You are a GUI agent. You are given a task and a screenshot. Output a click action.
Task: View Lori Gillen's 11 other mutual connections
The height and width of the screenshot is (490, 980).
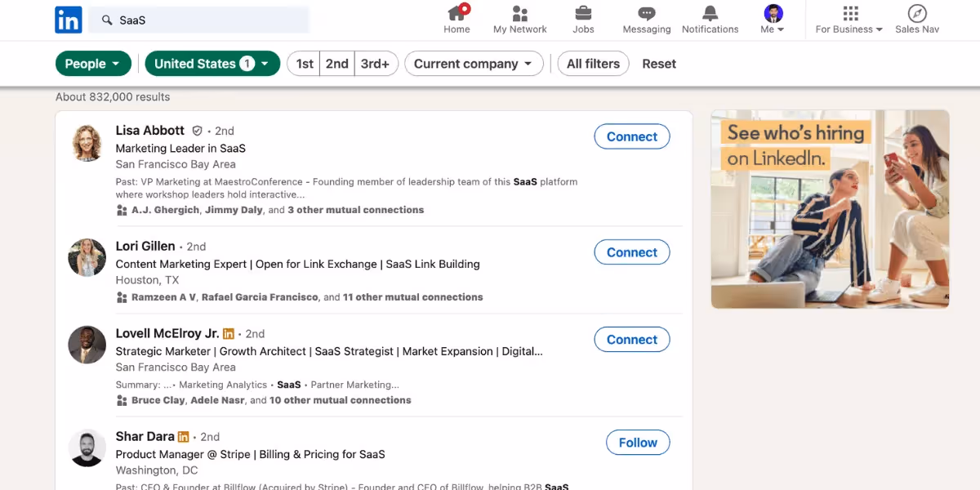[413, 297]
